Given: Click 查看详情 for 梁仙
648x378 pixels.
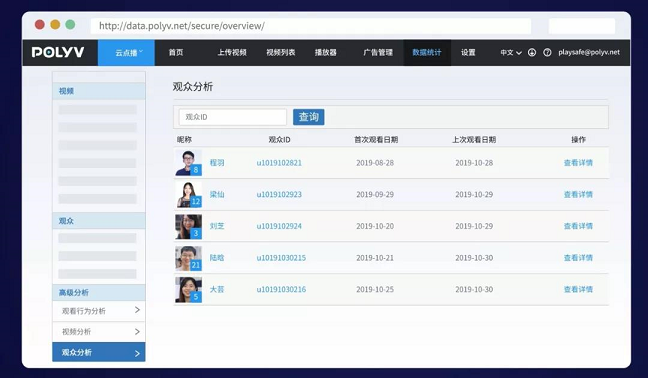Looking at the screenshot, I should (x=578, y=195).
